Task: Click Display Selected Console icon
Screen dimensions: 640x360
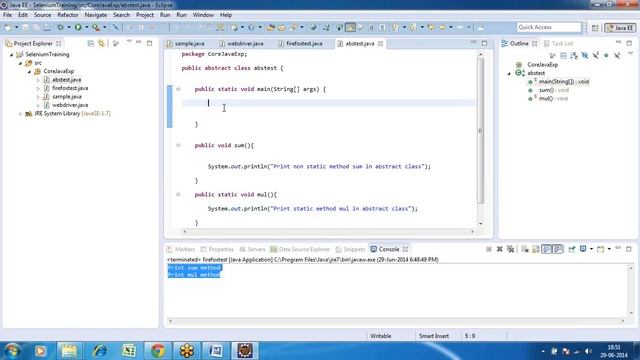Action: coord(583,249)
